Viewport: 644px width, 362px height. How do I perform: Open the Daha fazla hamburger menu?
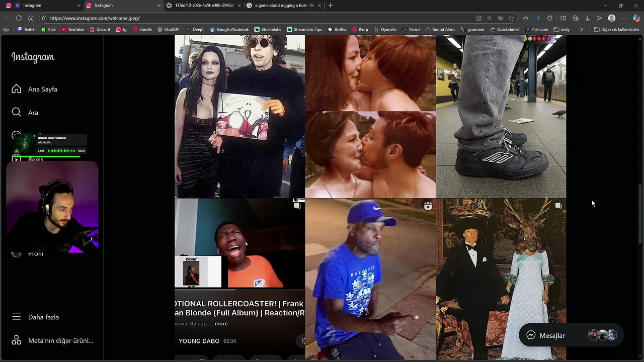(17, 317)
